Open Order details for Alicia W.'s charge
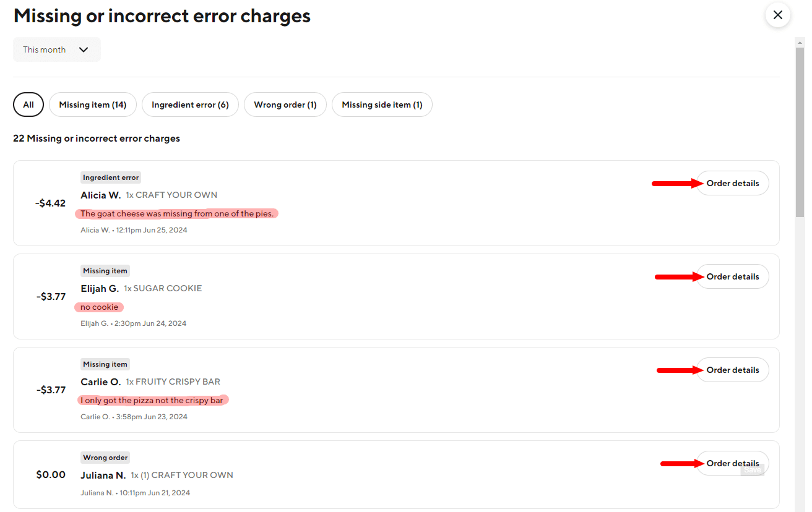This screenshot has height=512, width=812. point(732,183)
